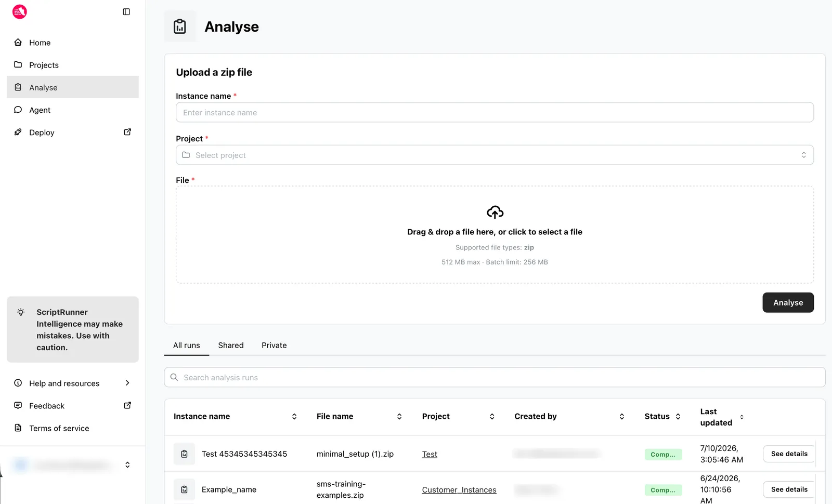Select Analyse in the sidebar

pyautogui.click(x=72, y=87)
